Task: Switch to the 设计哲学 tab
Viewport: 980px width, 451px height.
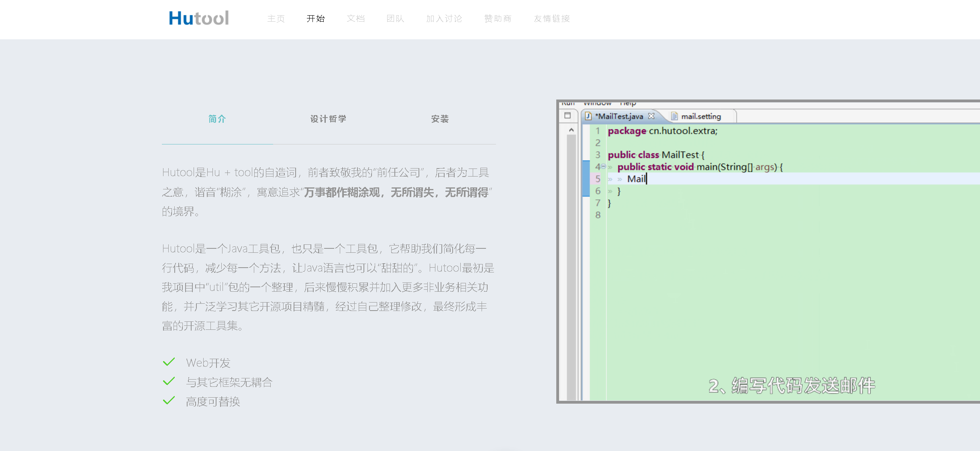Action: pyautogui.click(x=329, y=119)
